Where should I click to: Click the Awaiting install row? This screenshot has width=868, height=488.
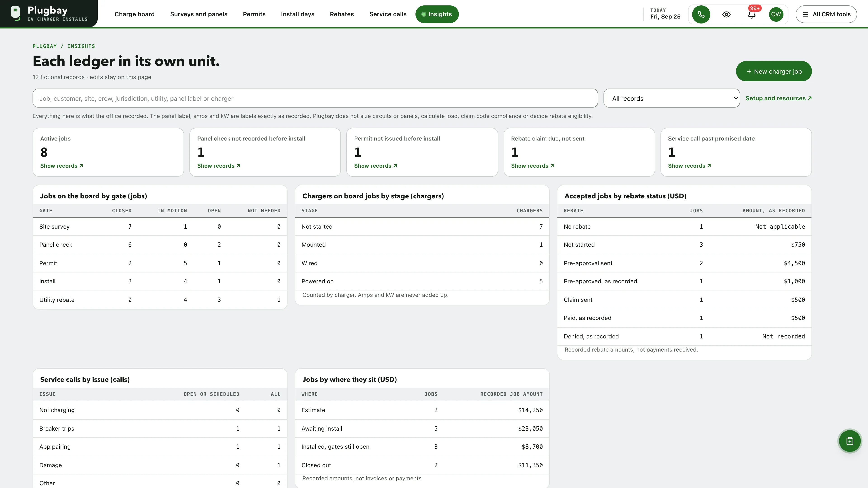point(422,428)
